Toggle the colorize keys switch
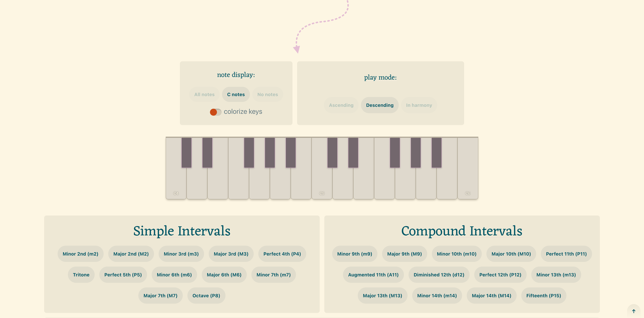This screenshot has height=318, width=644. [215, 112]
